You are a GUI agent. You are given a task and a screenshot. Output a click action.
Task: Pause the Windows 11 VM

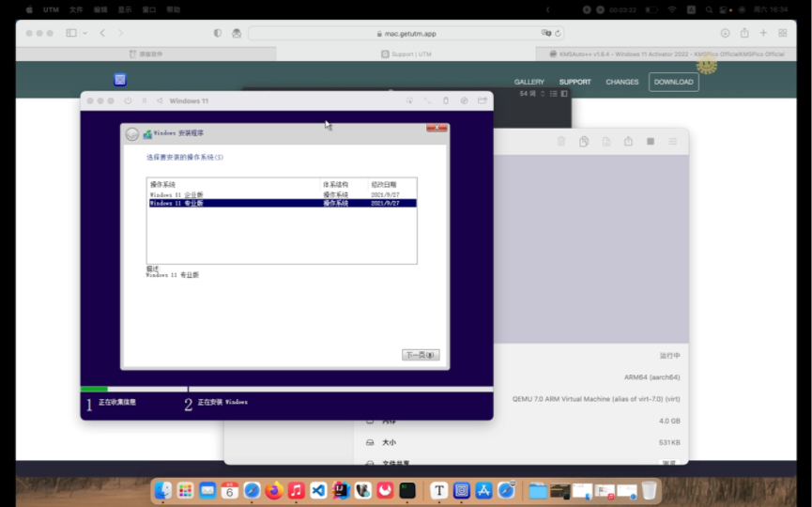pos(145,100)
